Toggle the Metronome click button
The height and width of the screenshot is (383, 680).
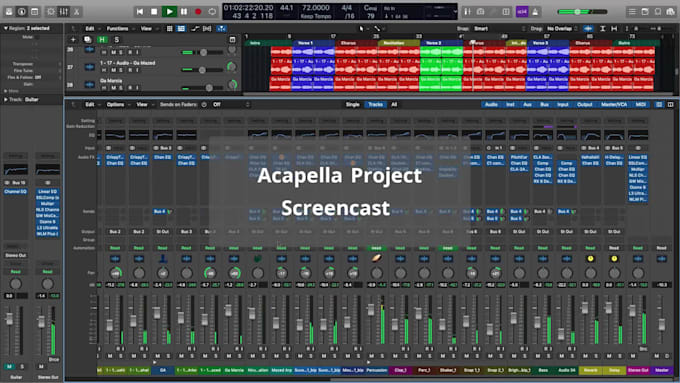(x=535, y=12)
